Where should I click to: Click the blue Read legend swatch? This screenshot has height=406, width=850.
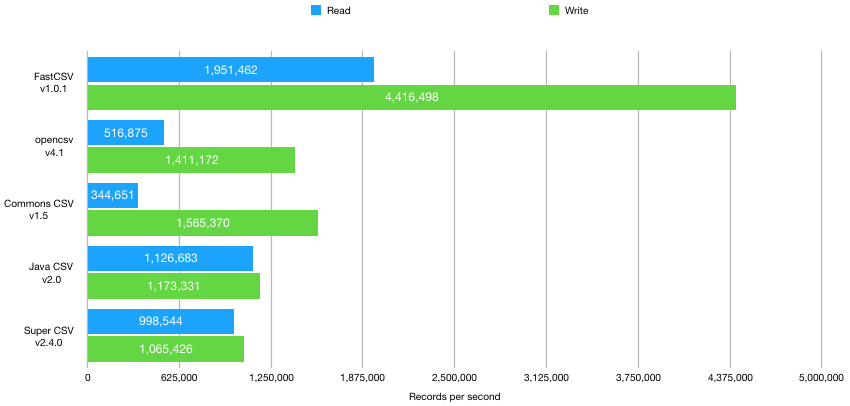point(316,10)
